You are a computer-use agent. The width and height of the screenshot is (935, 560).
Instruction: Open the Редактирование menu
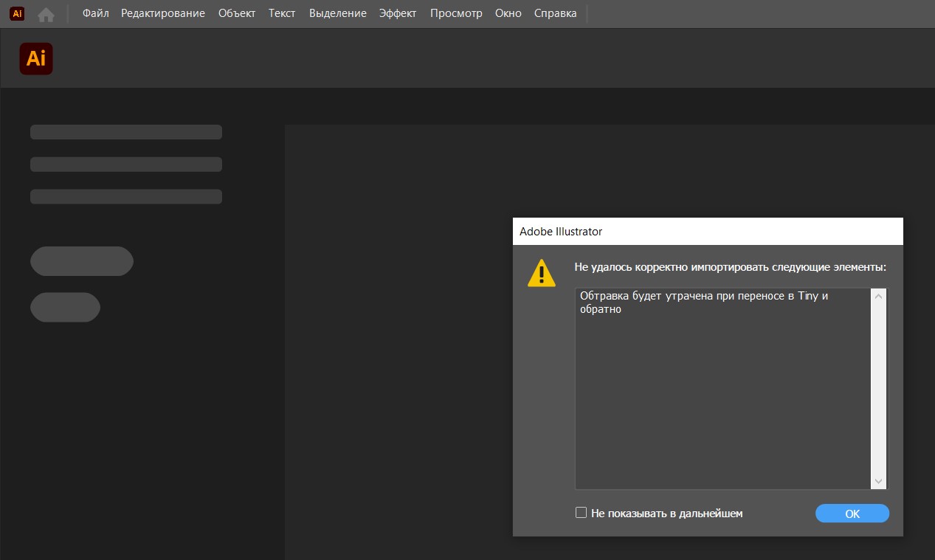tap(163, 13)
